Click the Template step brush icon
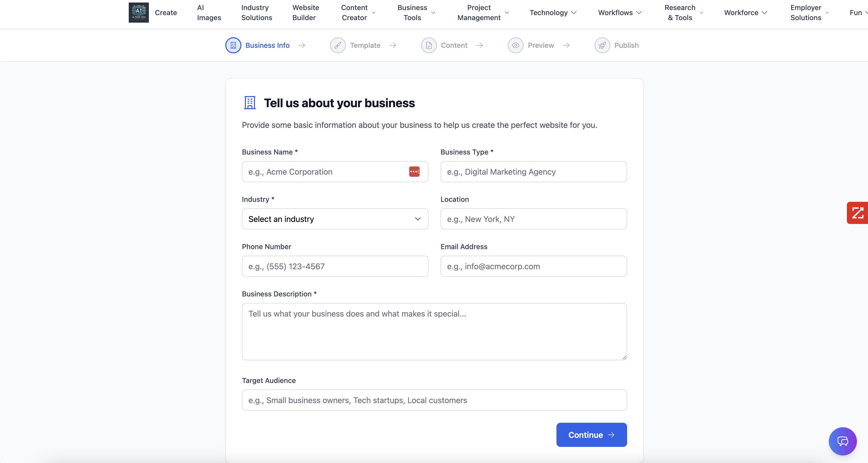This screenshot has height=463, width=868. point(338,45)
